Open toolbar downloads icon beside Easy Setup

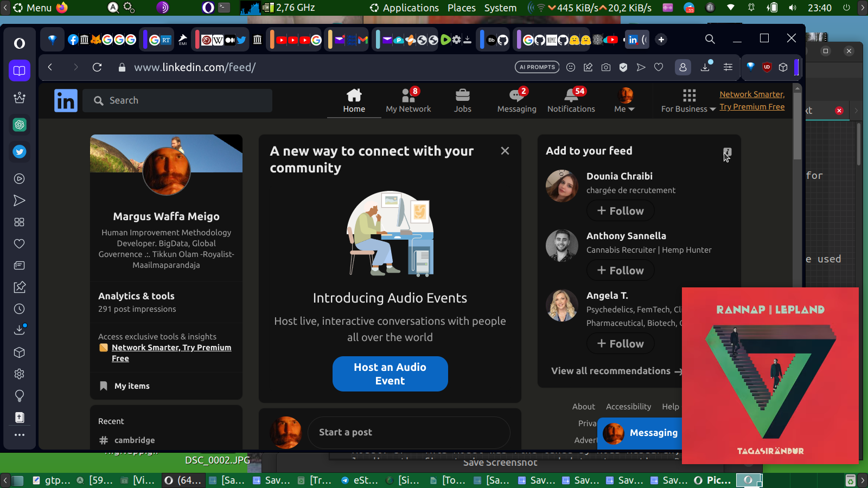tap(706, 67)
